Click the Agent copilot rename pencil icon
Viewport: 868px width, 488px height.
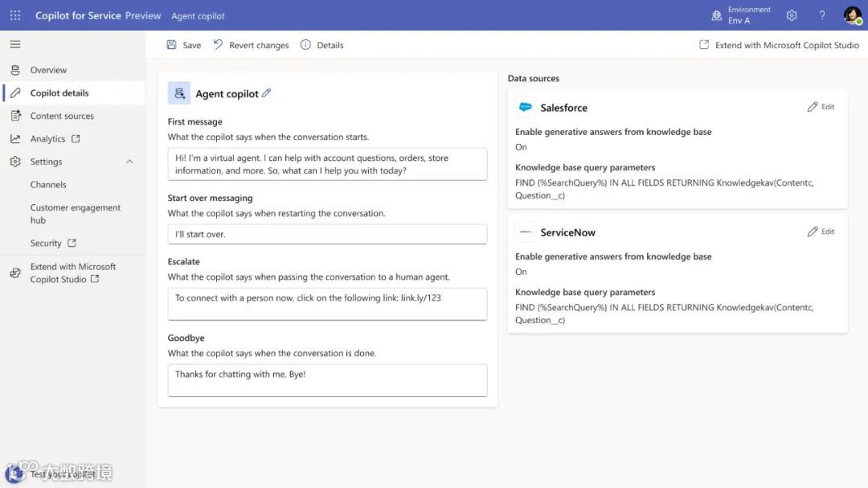266,93
